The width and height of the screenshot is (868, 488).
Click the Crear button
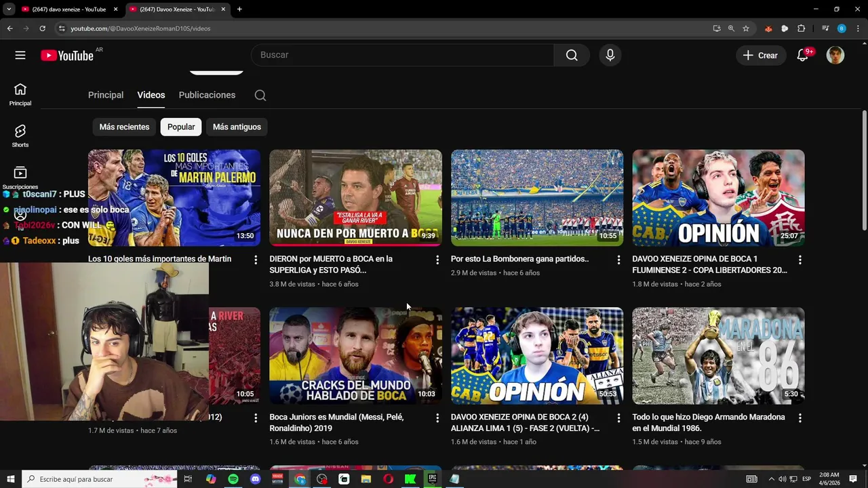point(761,56)
